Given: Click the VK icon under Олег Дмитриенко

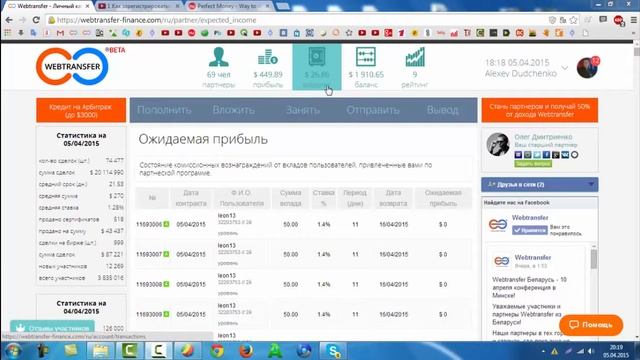Looking at the screenshot, I should click(x=565, y=155).
